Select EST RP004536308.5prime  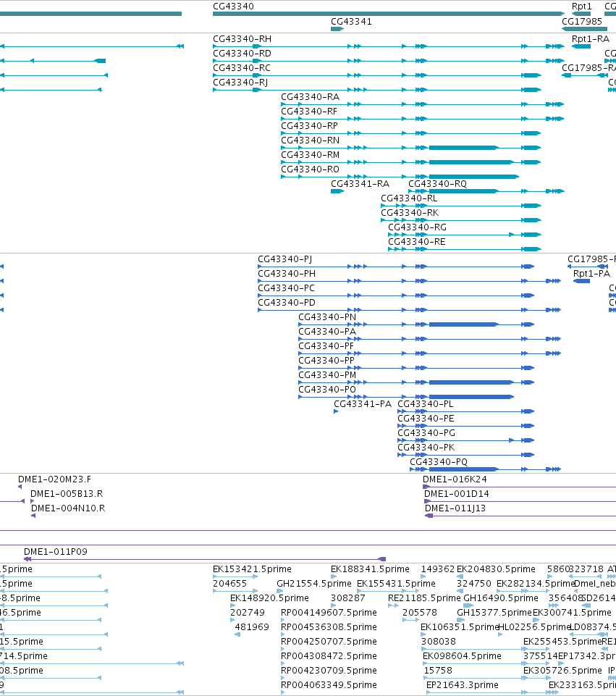329,626
